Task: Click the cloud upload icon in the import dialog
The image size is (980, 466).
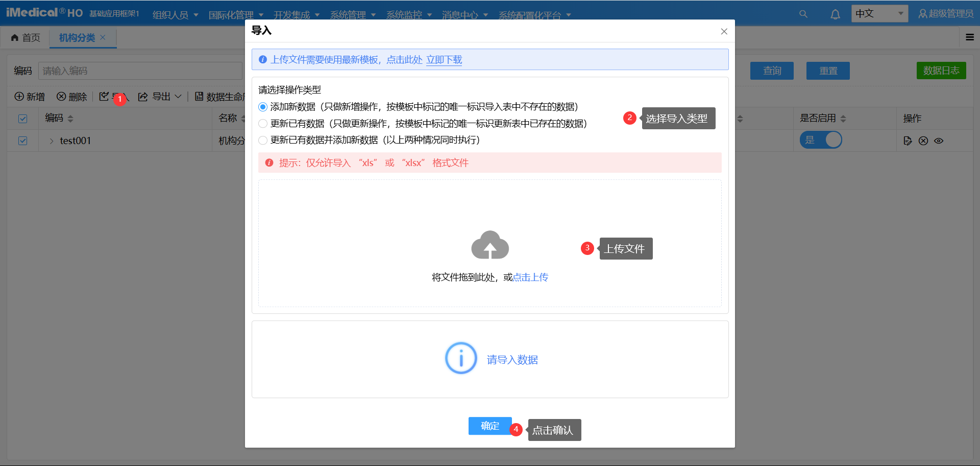Action: pyautogui.click(x=489, y=245)
